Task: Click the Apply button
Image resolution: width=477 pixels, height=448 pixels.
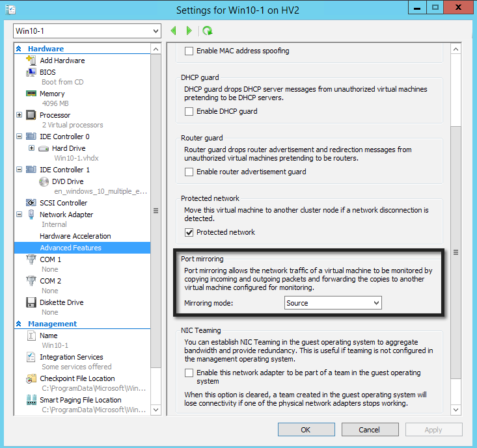Action: (x=434, y=430)
